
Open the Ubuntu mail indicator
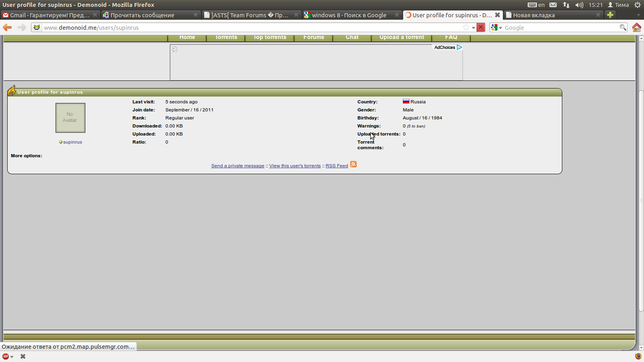(x=553, y=5)
